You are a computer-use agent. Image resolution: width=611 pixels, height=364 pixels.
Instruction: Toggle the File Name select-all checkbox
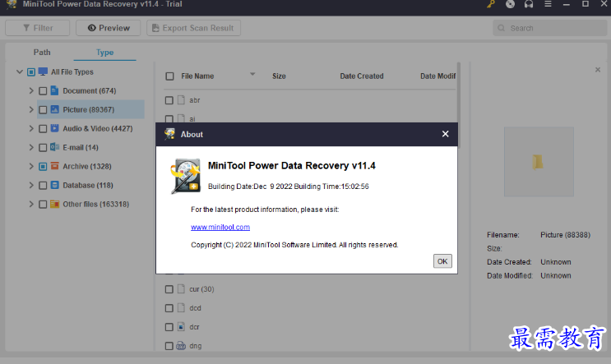pos(169,76)
